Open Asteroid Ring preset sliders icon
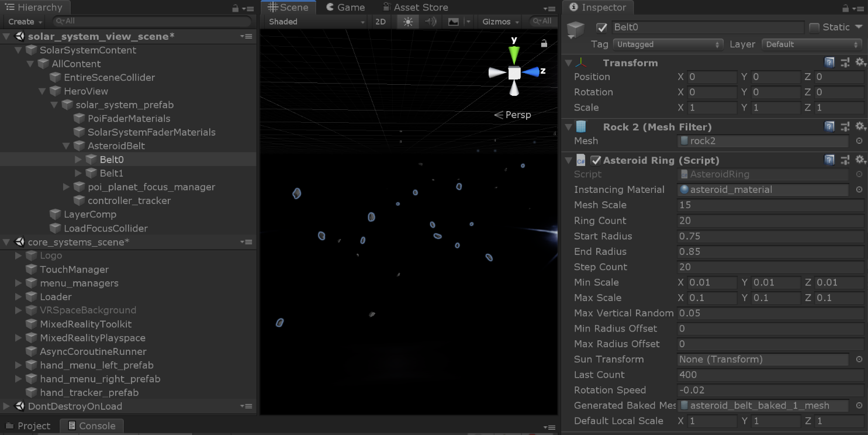This screenshot has height=435, width=868. click(845, 160)
